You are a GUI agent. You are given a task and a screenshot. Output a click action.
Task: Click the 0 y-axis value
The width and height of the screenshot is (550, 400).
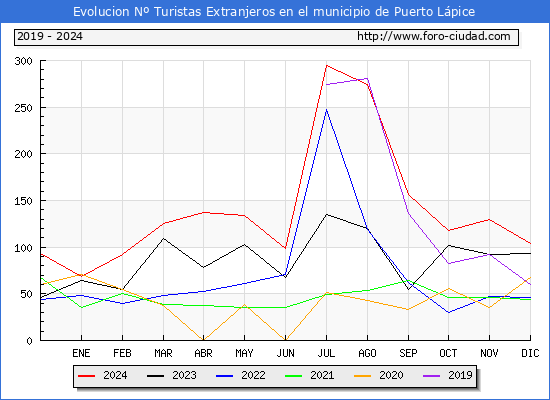pos(29,341)
